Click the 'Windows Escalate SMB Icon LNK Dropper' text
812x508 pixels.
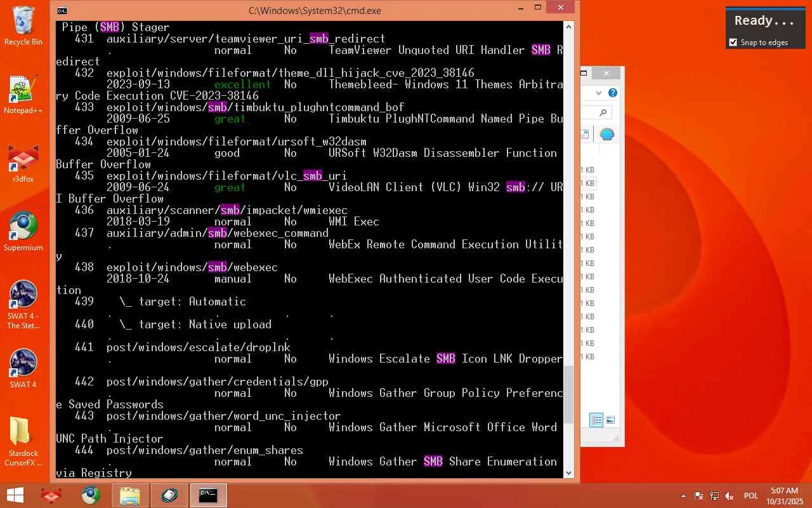click(445, 359)
